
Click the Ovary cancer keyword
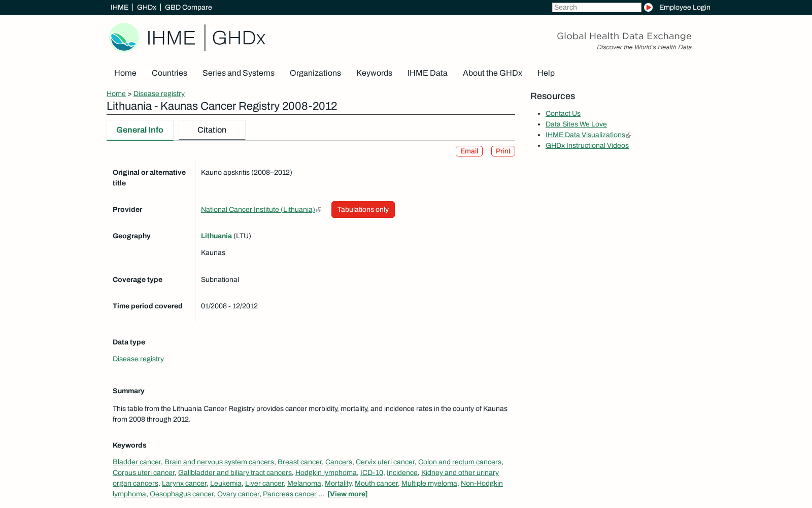pyautogui.click(x=238, y=494)
